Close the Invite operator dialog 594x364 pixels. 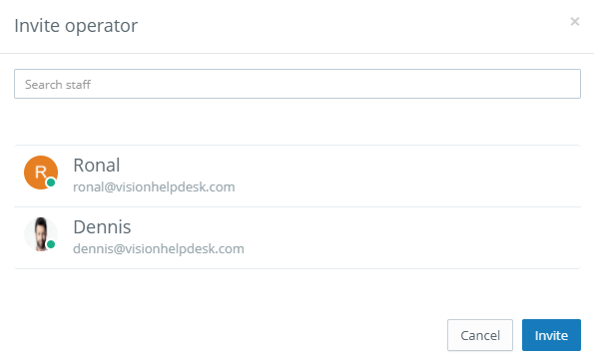pyautogui.click(x=575, y=22)
